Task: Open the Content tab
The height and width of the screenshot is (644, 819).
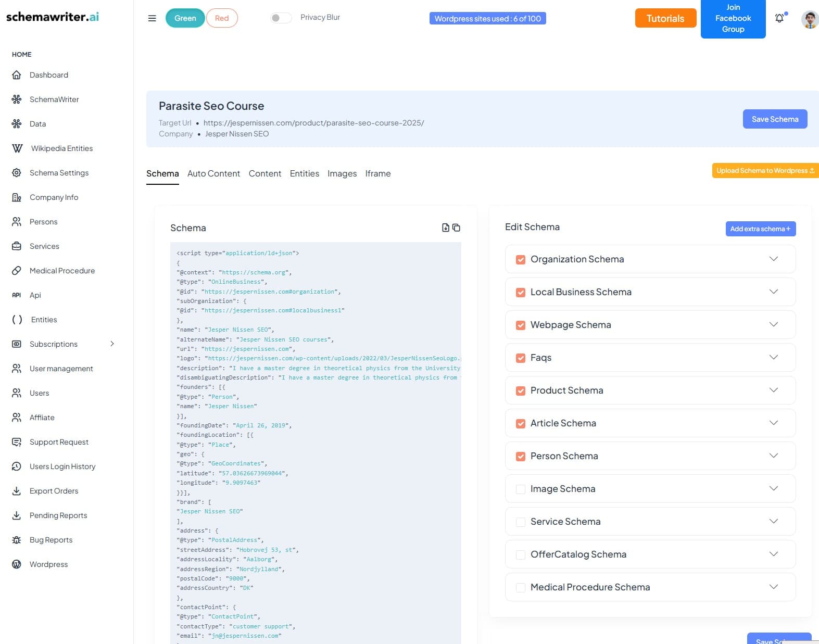Action: coord(265,174)
